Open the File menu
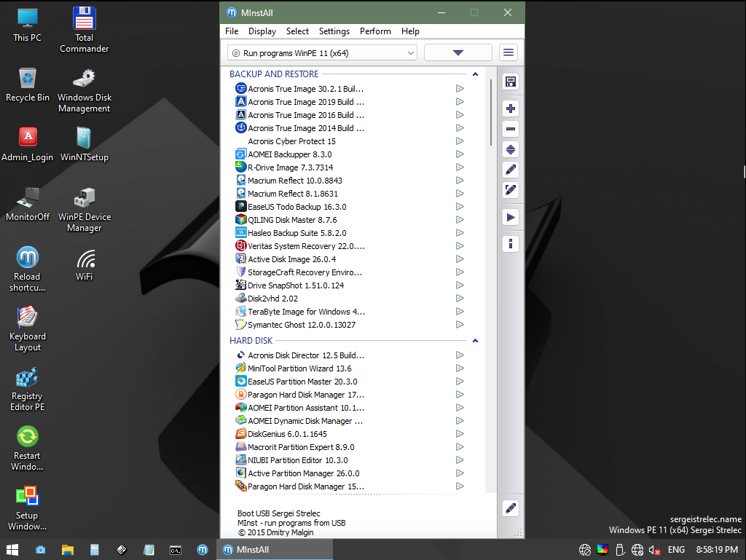 pyautogui.click(x=232, y=31)
